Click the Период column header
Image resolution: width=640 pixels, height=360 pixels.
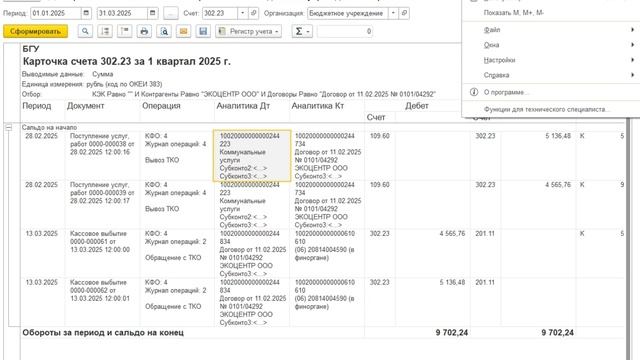[x=37, y=106]
